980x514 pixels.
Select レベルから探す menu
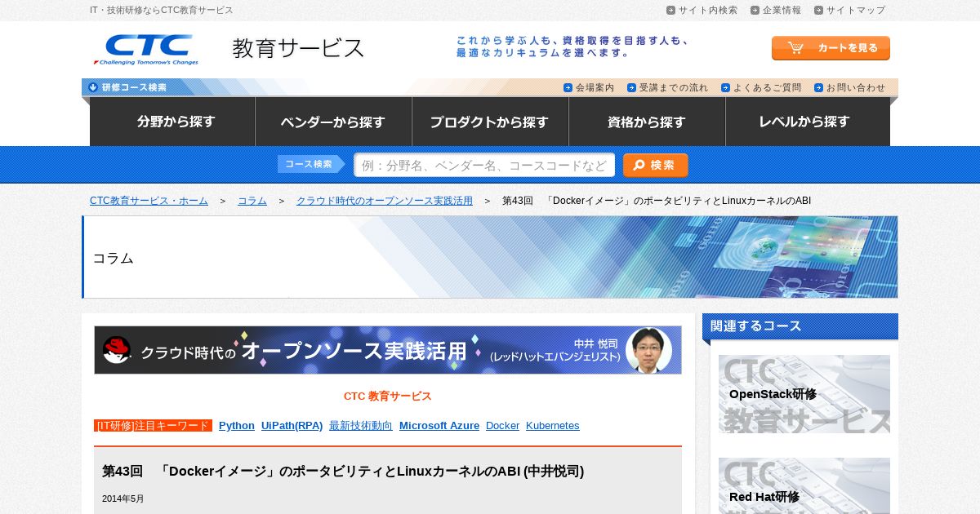point(808,122)
